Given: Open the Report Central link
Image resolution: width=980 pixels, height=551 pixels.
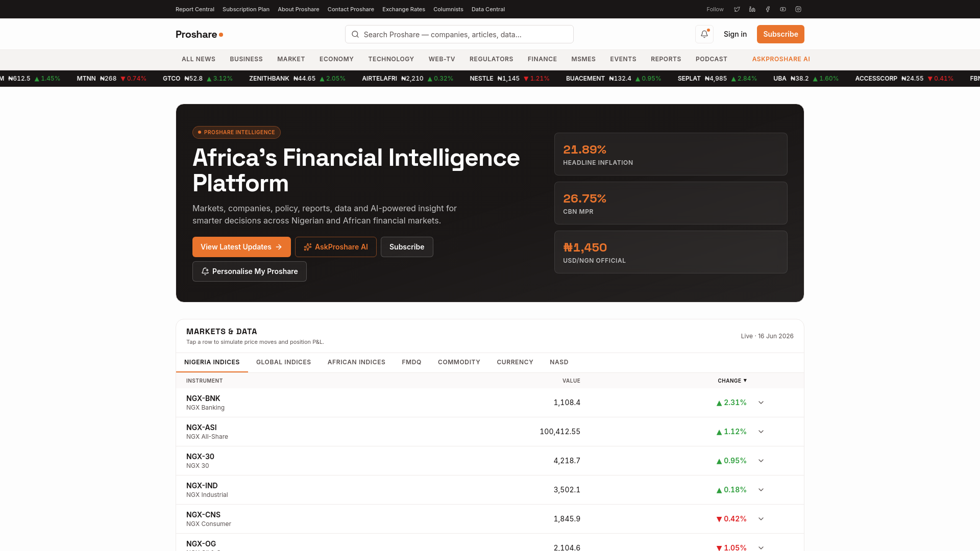Looking at the screenshot, I should (195, 9).
